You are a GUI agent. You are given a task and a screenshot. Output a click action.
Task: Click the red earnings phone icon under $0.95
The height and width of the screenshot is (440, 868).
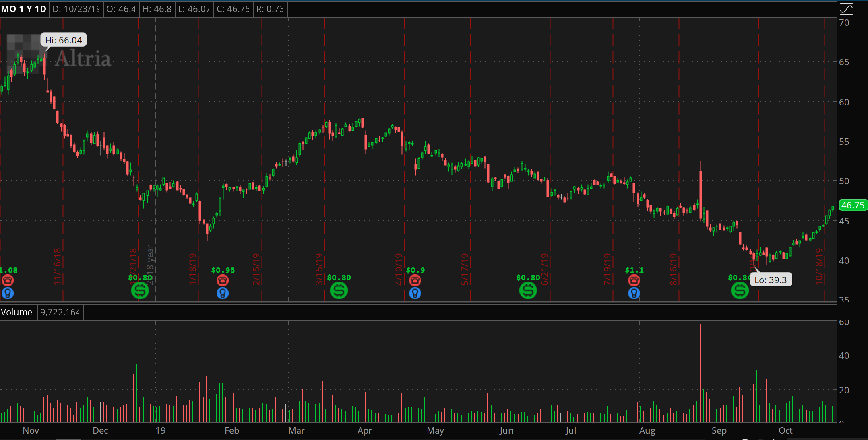click(223, 280)
